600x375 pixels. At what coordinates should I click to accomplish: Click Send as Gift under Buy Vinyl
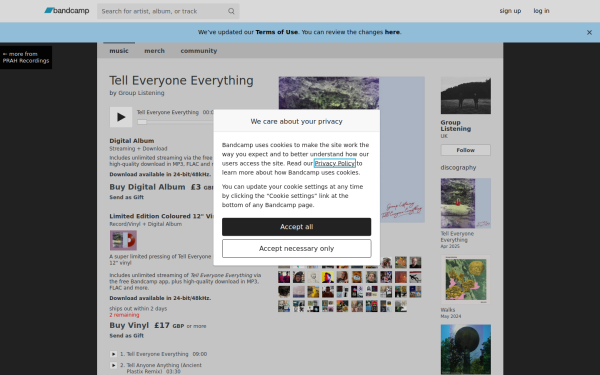point(127,336)
